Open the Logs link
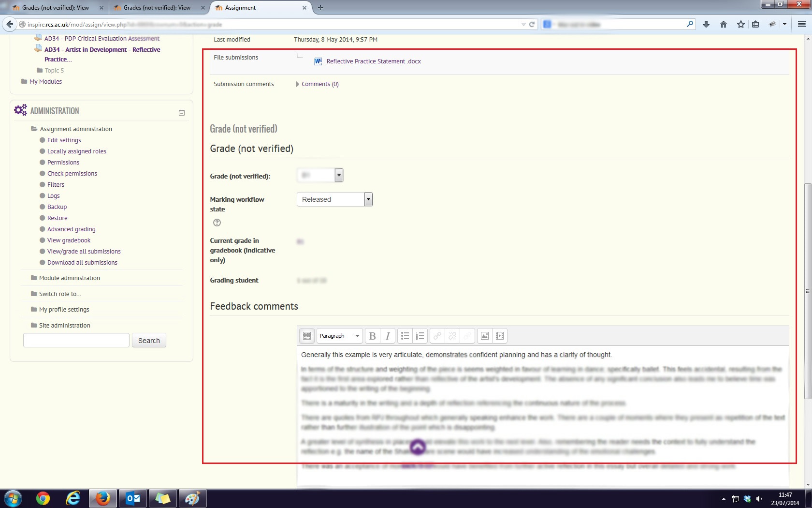Screen dimensions: 812x508 pyautogui.click(x=54, y=196)
